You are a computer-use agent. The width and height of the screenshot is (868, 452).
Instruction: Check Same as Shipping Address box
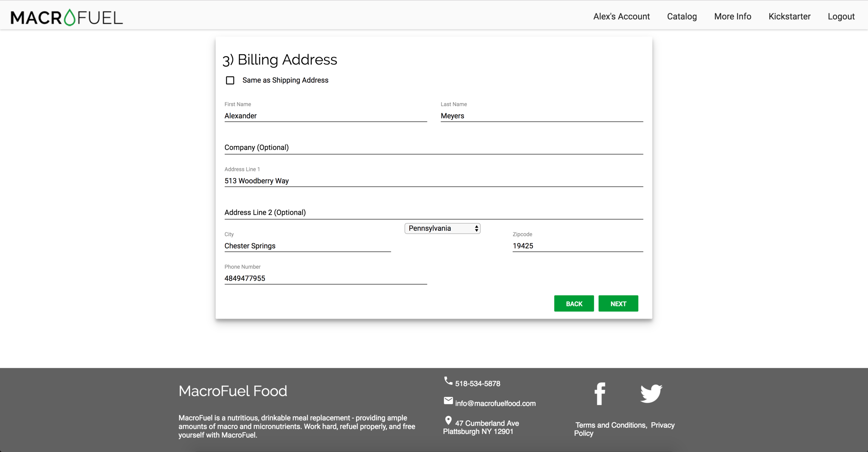[230, 80]
